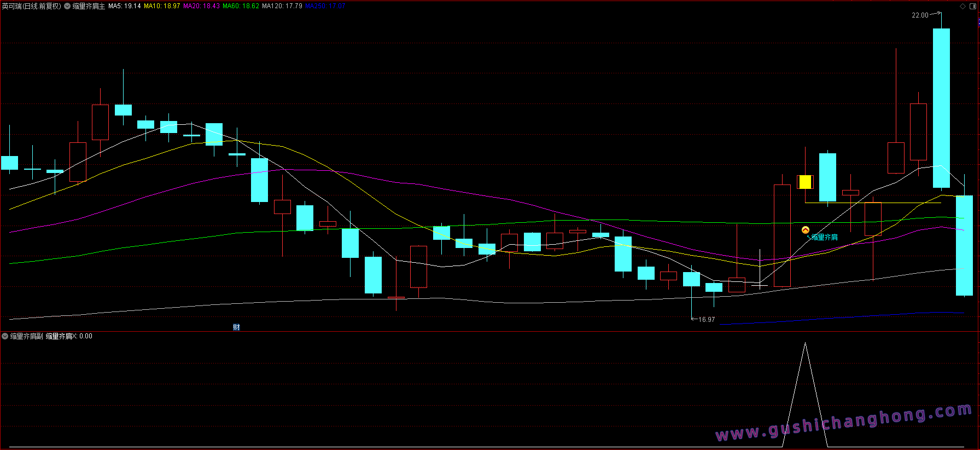Click the orange 缩量齐肩 signal icon
Image resolution: width=980 pixels, height=450 pixels.
805,230
